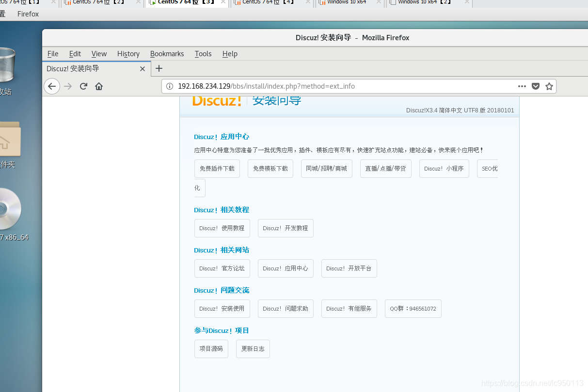This screenshot has height=392, width=588.
Task: Open the Edit menu
Action: (x=75, y=54)
